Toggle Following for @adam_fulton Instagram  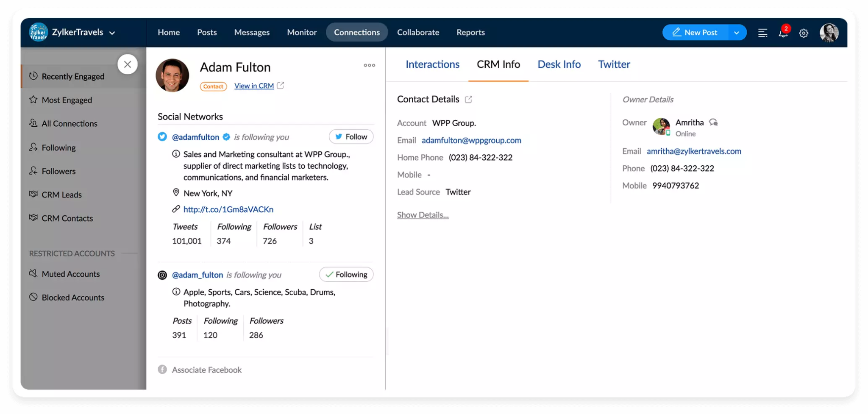pos(346,275)
